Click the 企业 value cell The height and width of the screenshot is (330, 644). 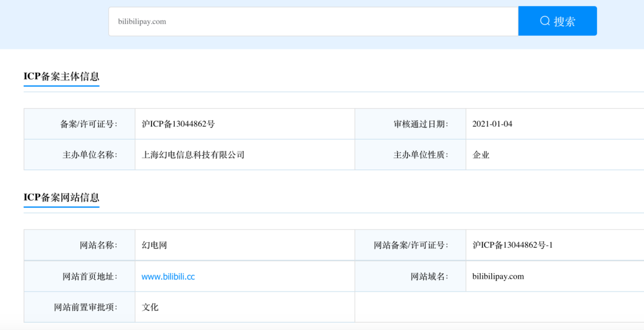(x=481, y=155)
